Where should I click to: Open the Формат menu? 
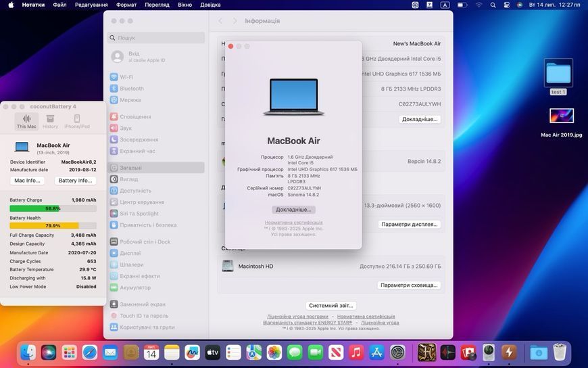tap(126, 5)
